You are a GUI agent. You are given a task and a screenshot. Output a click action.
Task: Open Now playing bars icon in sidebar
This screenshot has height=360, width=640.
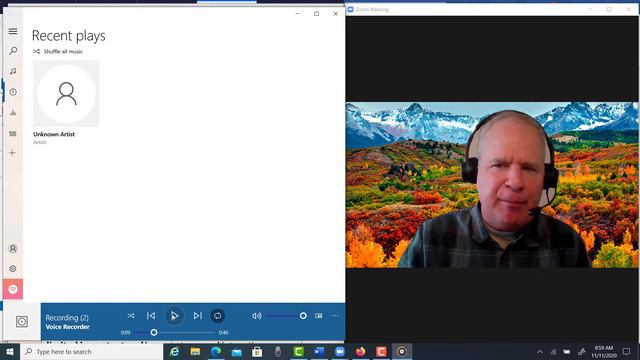[13, 113]
